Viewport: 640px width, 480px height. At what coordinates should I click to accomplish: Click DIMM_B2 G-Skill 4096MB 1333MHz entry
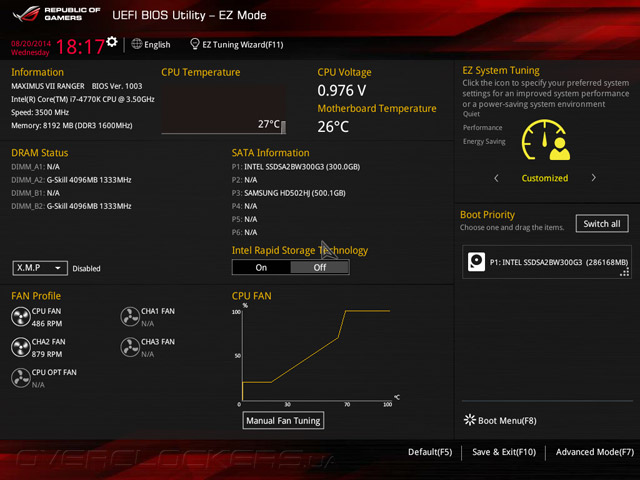[x=71, y=206]
